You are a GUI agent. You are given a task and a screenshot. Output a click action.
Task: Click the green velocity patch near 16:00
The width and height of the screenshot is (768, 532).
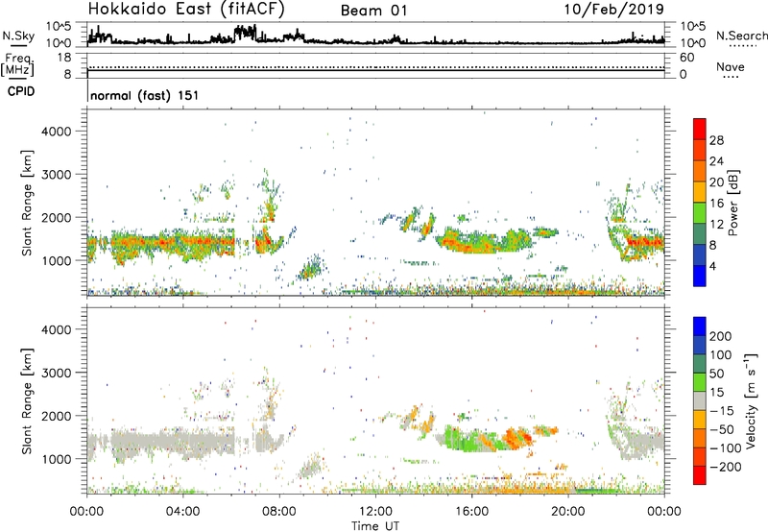(470, 439)
